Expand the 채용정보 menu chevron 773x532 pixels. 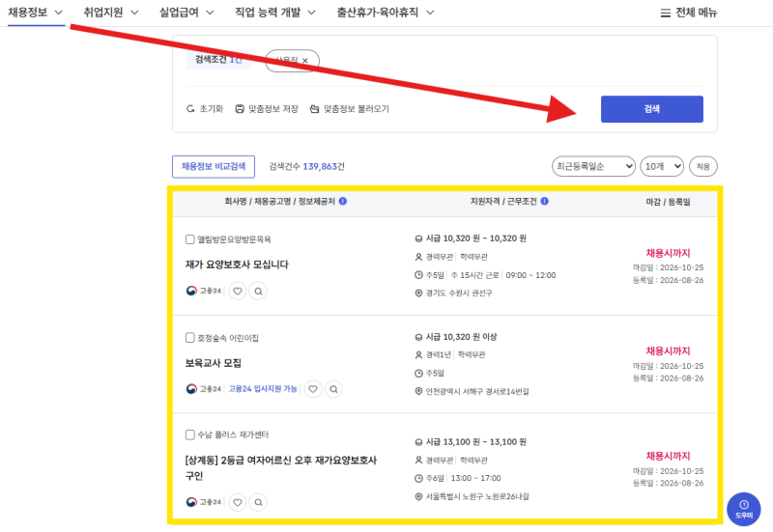(x=59, y=13)
